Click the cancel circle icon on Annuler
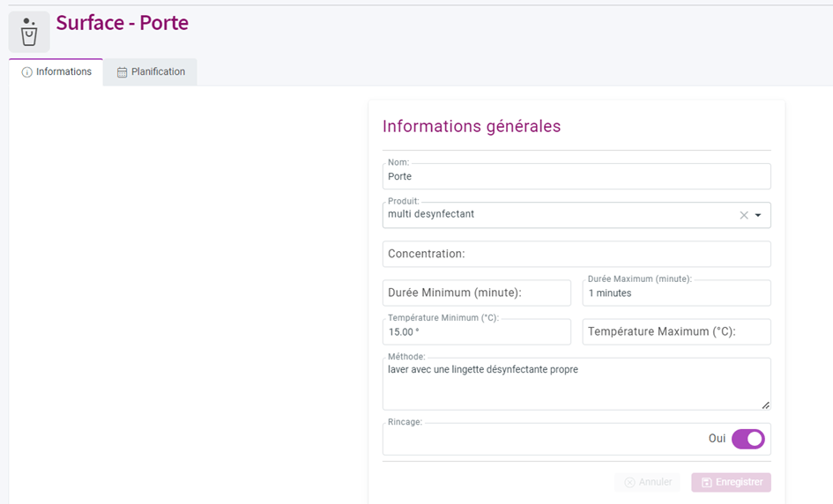The width and height of the screenshot is (833, 504). tap(629, 482)
